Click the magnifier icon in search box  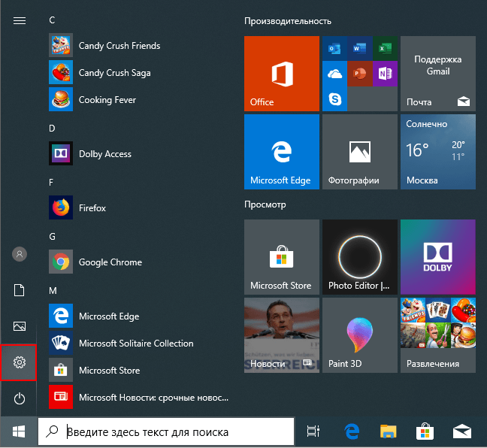coord(52,431)
